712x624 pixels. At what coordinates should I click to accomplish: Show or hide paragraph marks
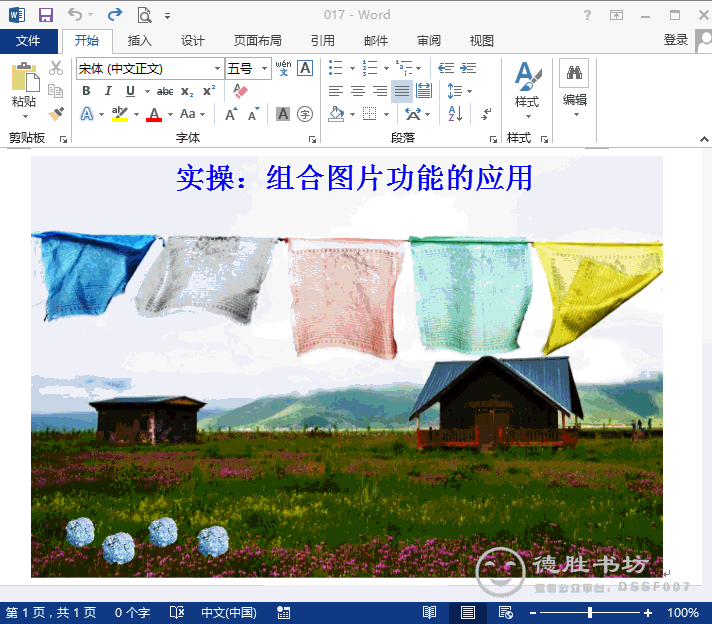pyautogui.click(x=486, y=114)
